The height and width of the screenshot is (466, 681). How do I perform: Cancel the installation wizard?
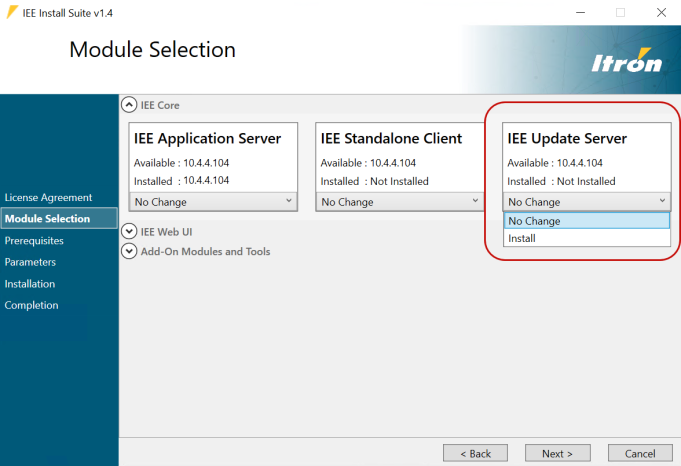[640, 453]
